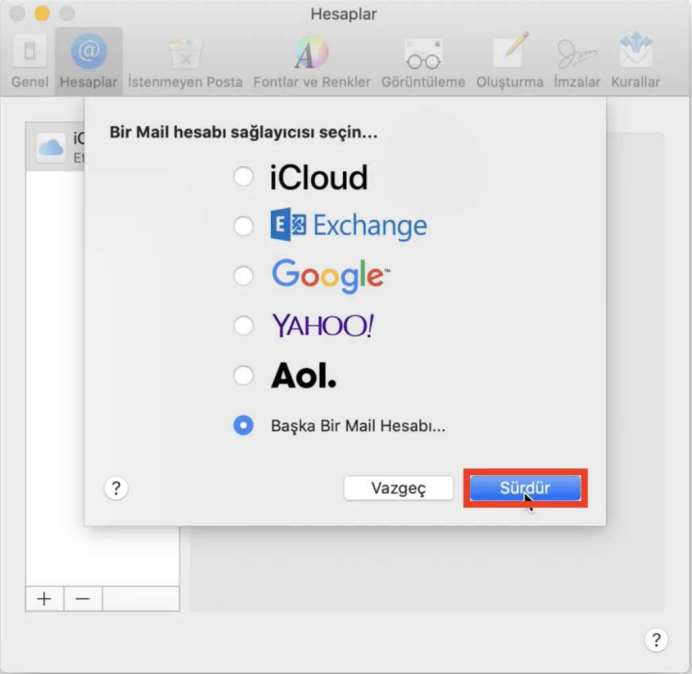This screenshot has height=674, width=692.
Task: Click the Aol. logo
Action: 304,376
